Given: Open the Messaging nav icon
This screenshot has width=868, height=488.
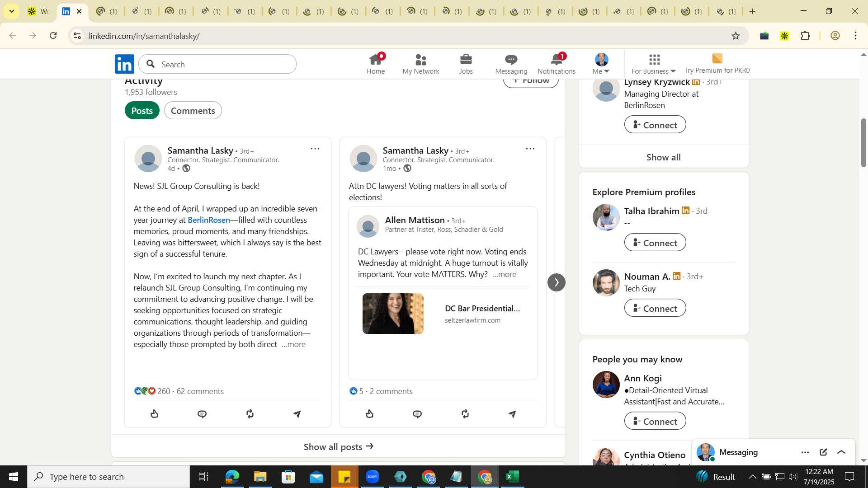Looking at the screenshot, I should [x=511, y=64].
